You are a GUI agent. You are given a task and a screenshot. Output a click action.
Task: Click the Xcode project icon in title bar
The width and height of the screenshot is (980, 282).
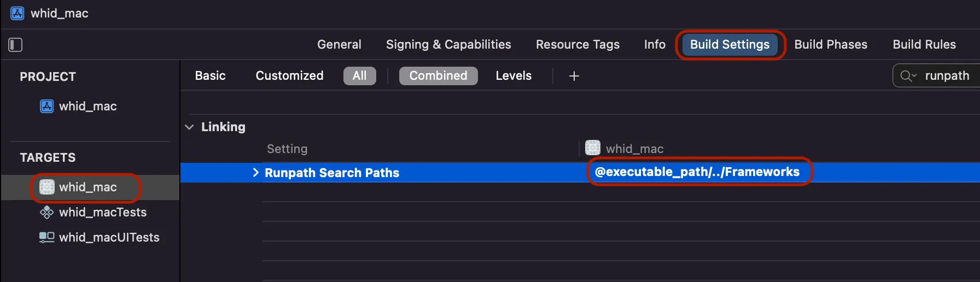17,13
